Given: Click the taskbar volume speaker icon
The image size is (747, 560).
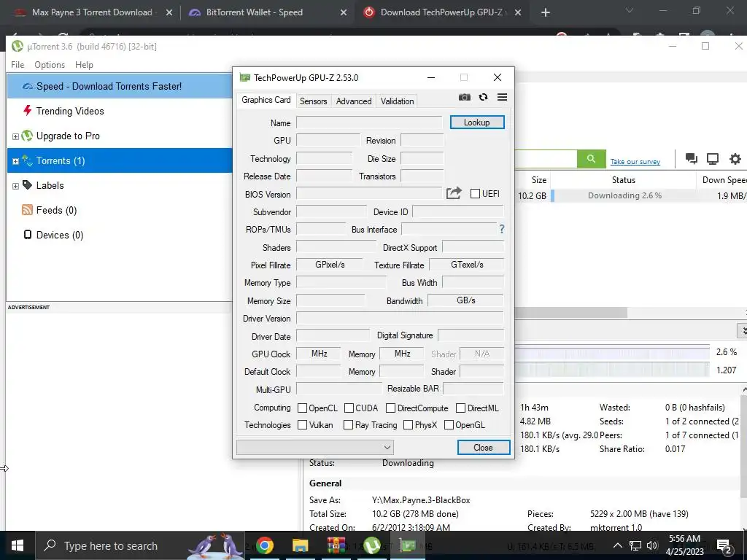Looking at the screenshot, I should [652, 545].
